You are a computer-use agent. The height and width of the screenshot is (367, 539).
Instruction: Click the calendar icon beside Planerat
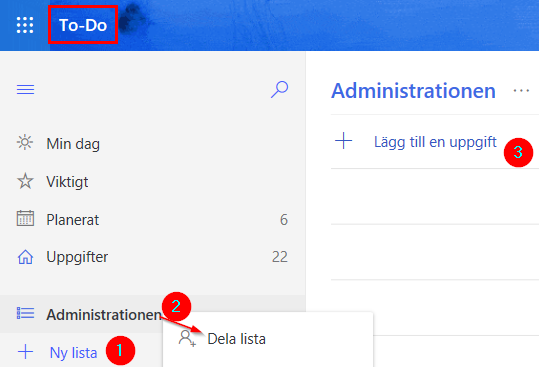25,219
